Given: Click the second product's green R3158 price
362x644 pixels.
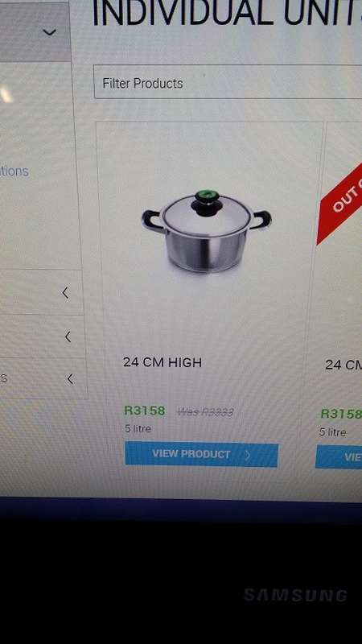Looking at the screenshot, I should coord(341,414).
